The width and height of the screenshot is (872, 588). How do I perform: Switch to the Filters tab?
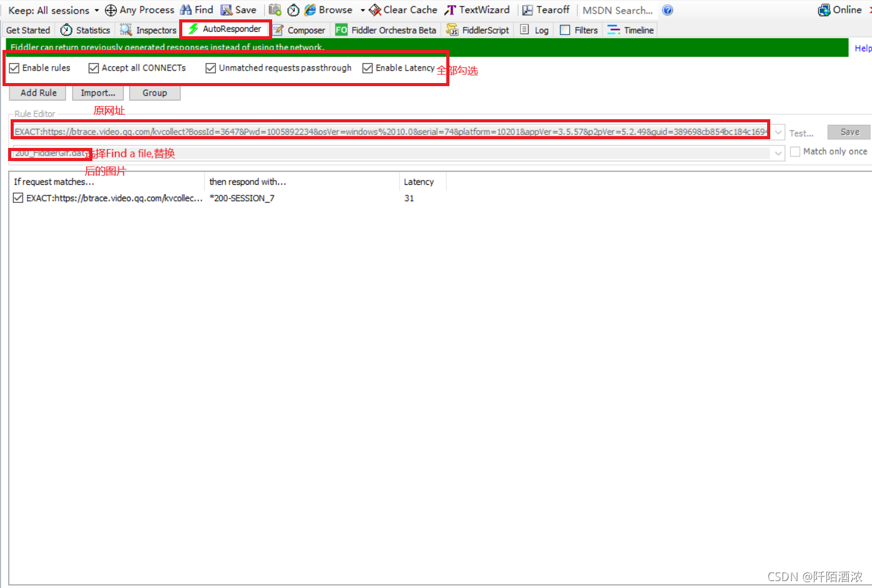579,30
